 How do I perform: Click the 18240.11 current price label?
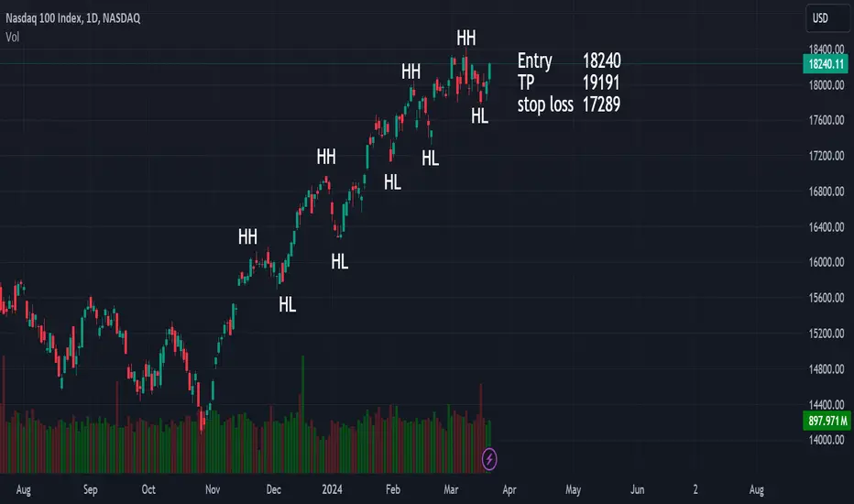pyautogui.click(x=826, y=64)
